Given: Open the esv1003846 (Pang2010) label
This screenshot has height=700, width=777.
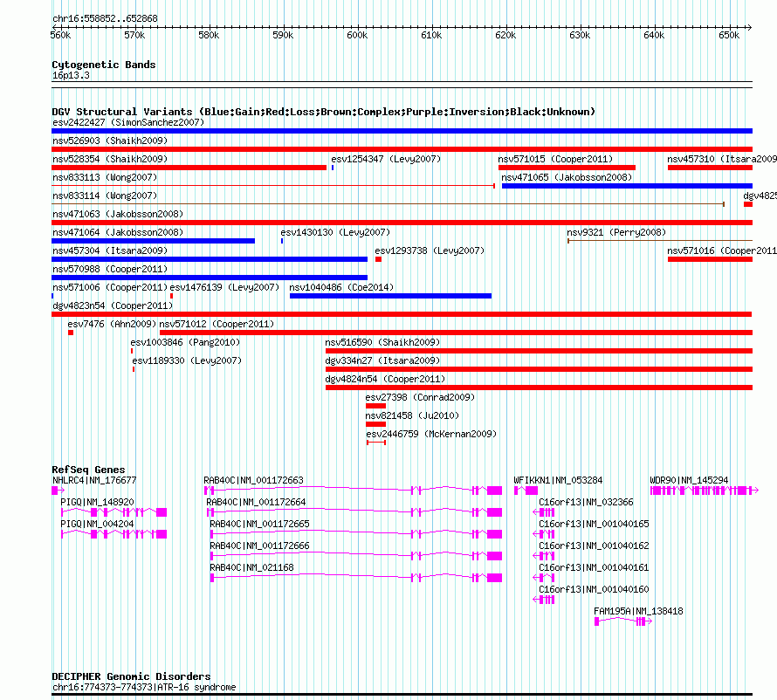Looking at the screenshot, I should tap(185, 342).
